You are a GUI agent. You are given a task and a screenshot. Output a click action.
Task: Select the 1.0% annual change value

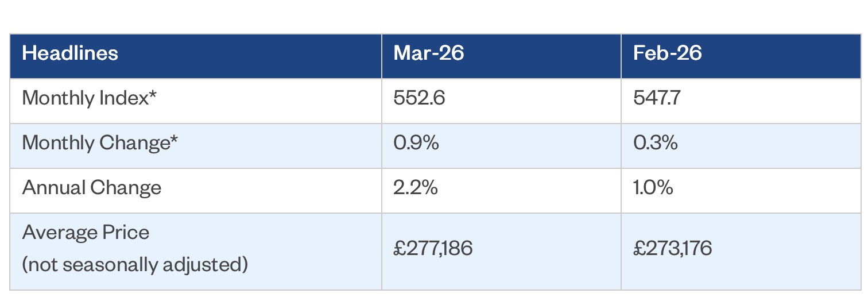point(653,188)
